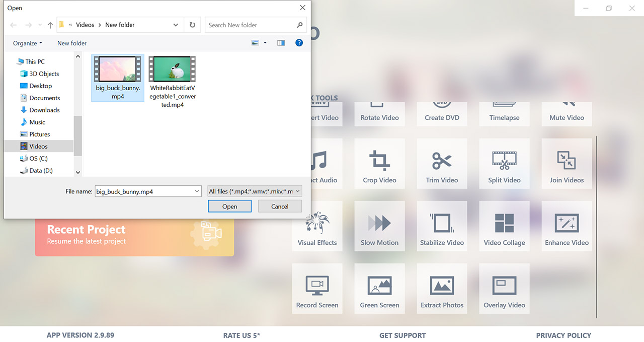
Task: Select the Videos folder in sidebar
Action: coord(38,146)
